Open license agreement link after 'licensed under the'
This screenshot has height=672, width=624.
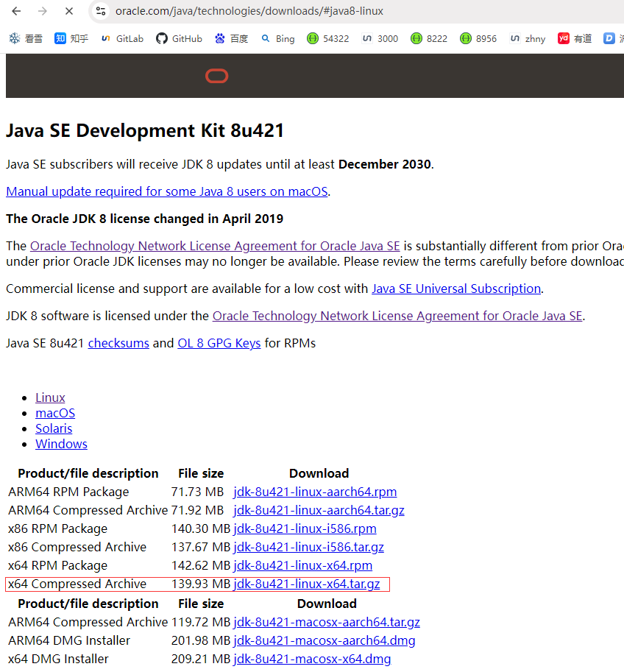click(x=397, y=316)
